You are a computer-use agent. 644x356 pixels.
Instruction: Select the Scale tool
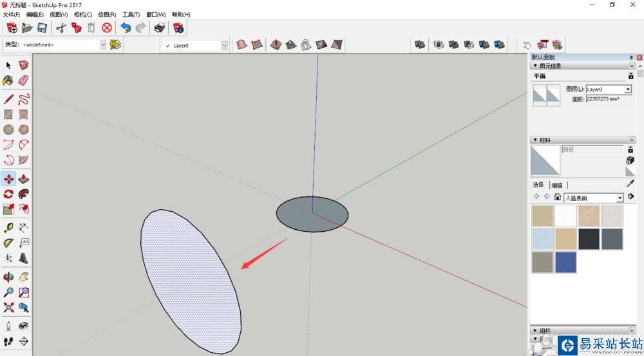8,209
